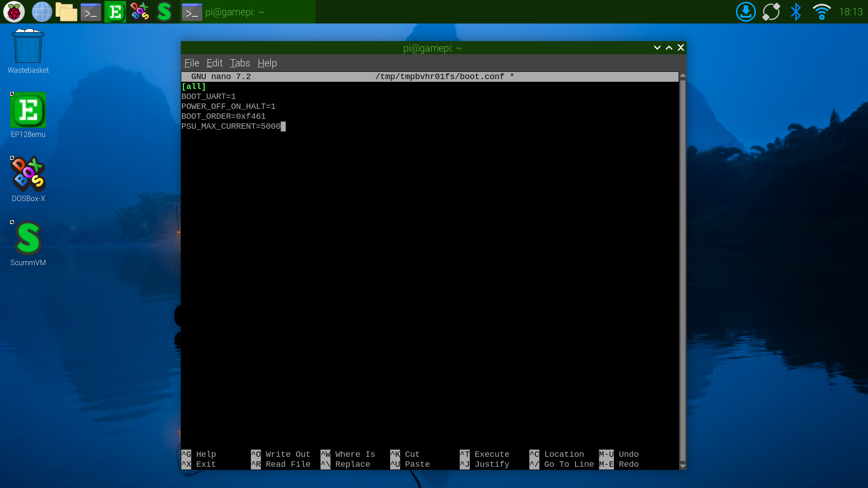The image size is (868, 488).
Task: Click the ^J Justify shortcut label
Action: click(485, 464)
